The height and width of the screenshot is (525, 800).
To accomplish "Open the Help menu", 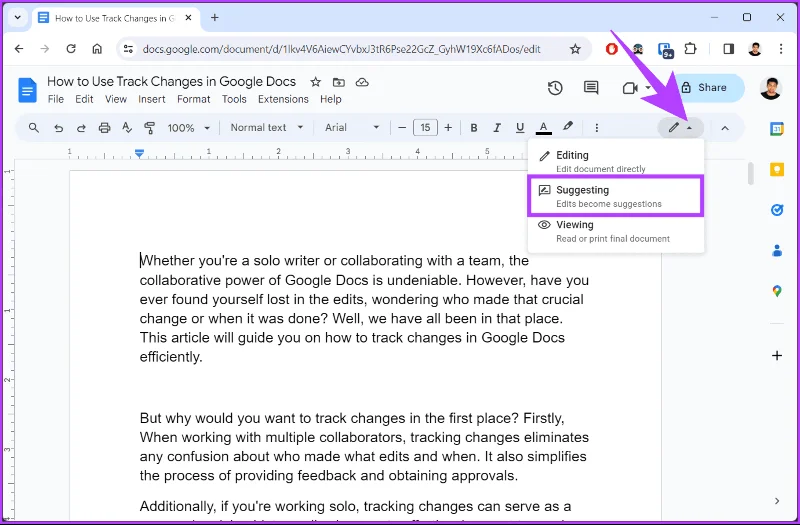I will [x=331, y=99].
